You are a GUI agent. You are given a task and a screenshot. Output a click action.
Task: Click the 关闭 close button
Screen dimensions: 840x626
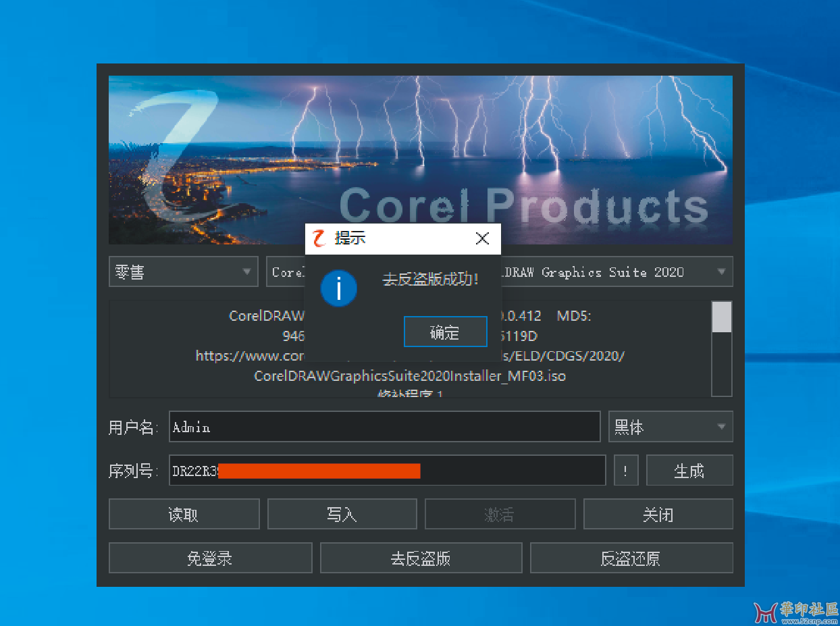658,515
